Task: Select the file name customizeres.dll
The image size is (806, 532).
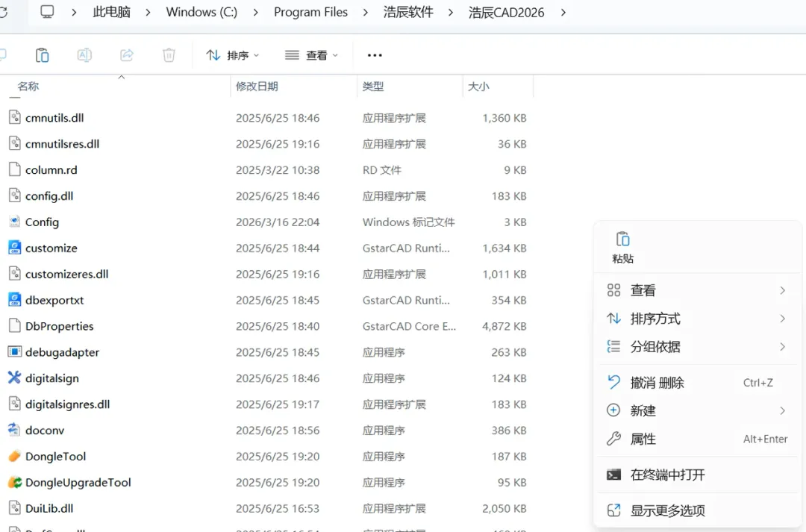Action: tap(67, 274)
